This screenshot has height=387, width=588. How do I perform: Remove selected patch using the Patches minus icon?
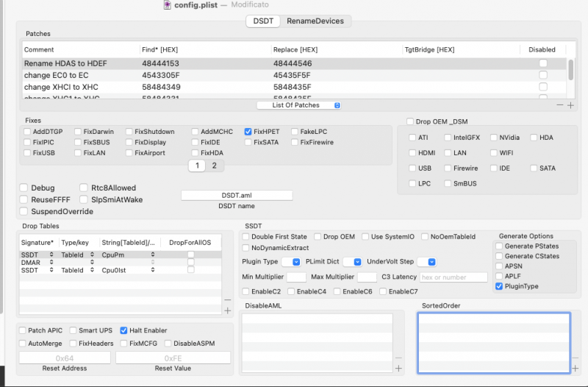(x=560, y=105)
